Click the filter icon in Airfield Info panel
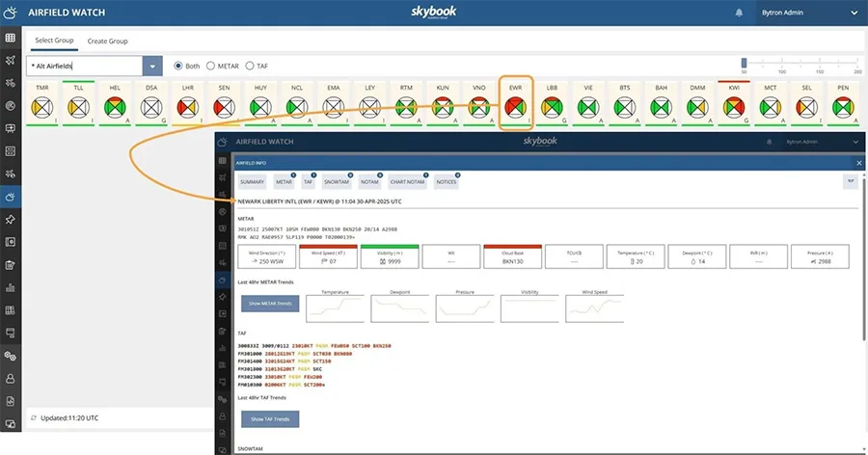Viewport: 868px width, 455px height. click(x=851, y=181)
